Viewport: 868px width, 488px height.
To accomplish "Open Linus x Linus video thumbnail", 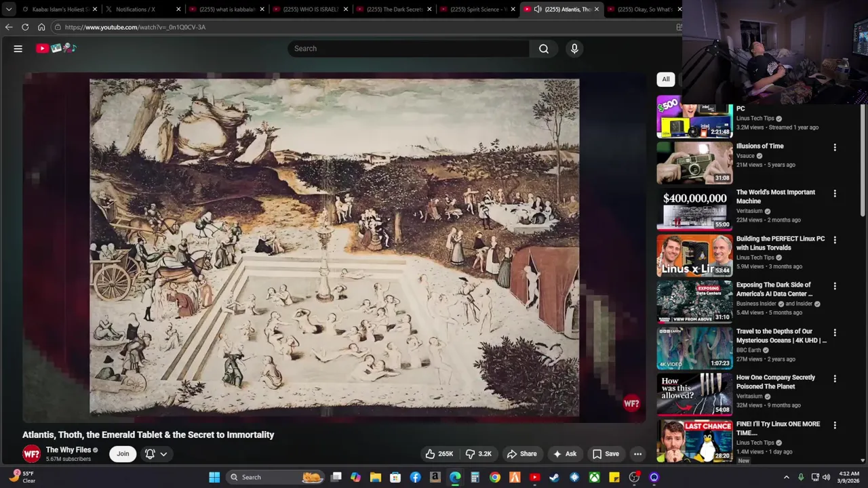I will pyautogui.click(x=694, y=256).
